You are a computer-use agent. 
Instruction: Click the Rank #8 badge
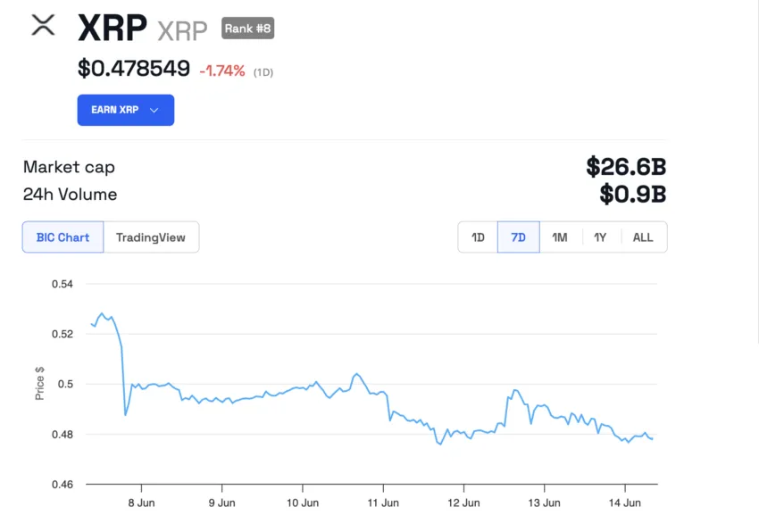[x=247, y=28]
